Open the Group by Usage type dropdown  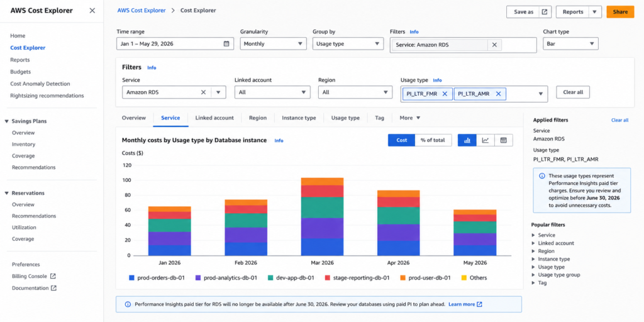click(x=348, y=43)
